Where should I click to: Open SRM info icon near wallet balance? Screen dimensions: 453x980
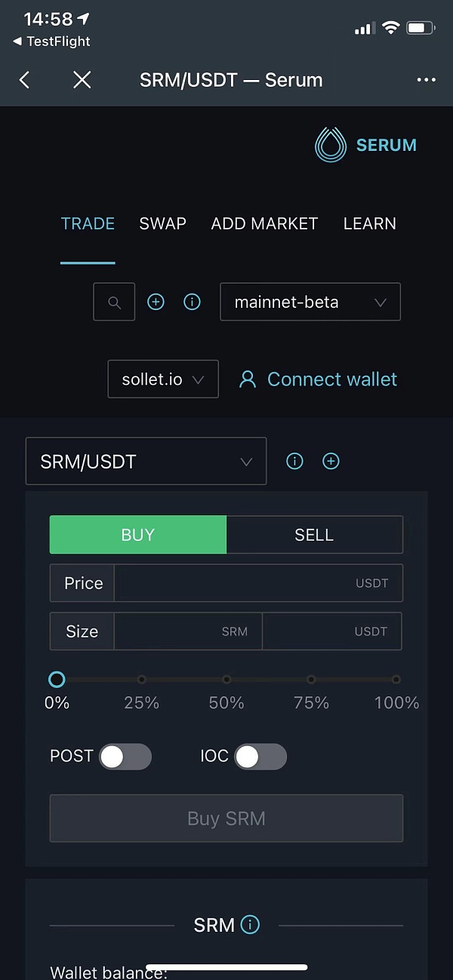[250, 925]
